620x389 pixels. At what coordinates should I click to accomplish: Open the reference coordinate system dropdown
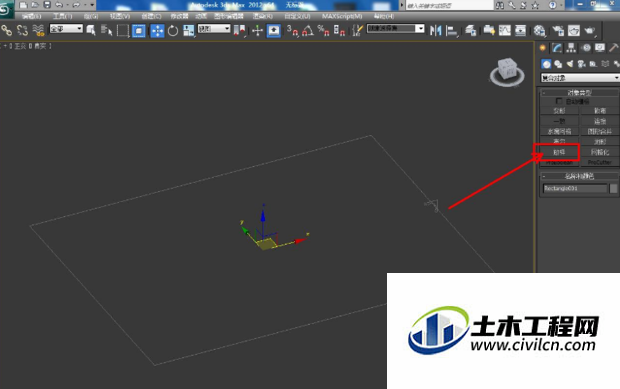pyautogui.click(x=214, y=28)
